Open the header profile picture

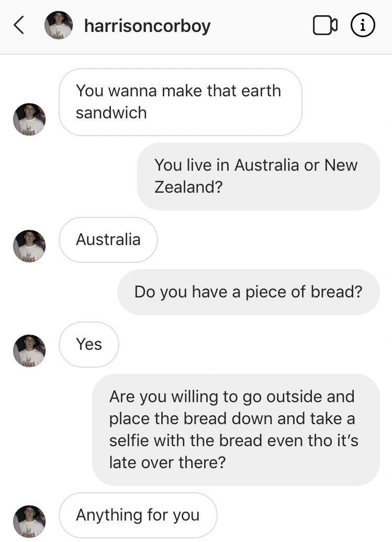(x=58, y=25)
